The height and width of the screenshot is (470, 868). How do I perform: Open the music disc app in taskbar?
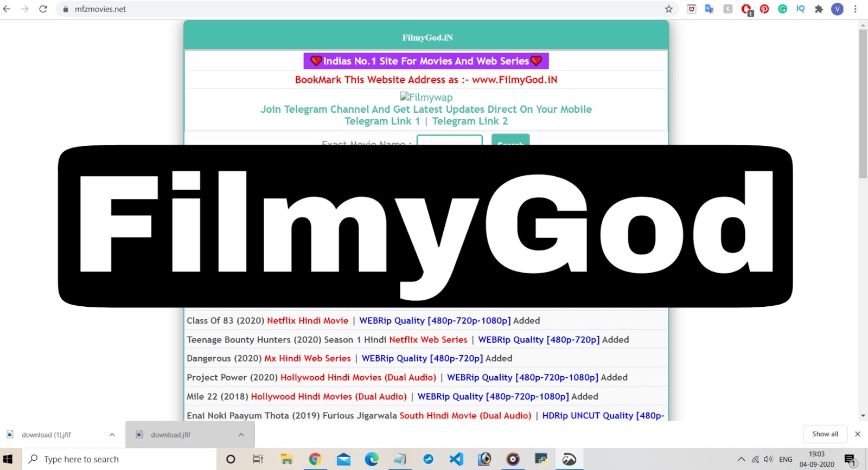coord(513,459)
